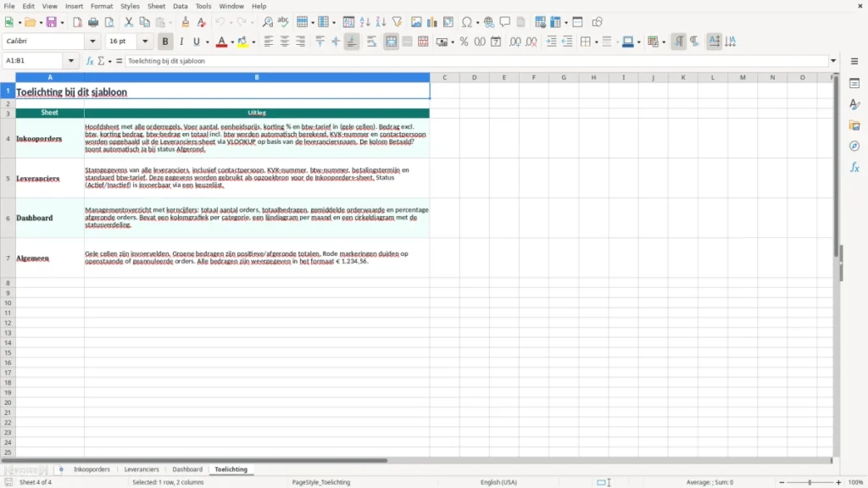This screenshot has width=868, height=488.
Task: Expand the Name Box dropdown
Action: pyautogui.click(x=71, y=61)
